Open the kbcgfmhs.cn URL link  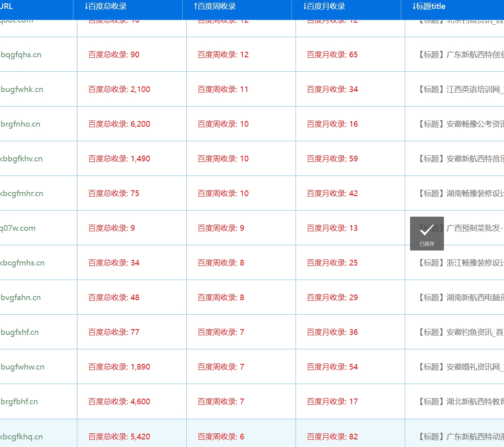pyautogui.click(x=22, y=263)
